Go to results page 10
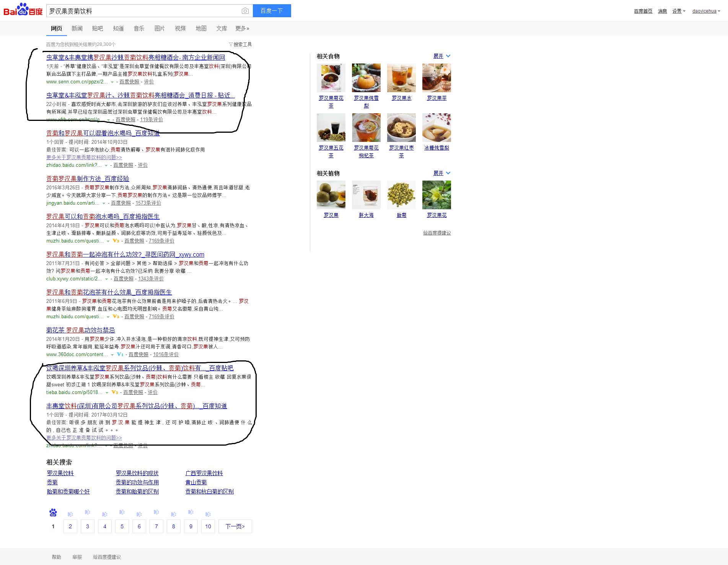The width and height of the screenshot is (728, 565). click(x=208, y=526)
